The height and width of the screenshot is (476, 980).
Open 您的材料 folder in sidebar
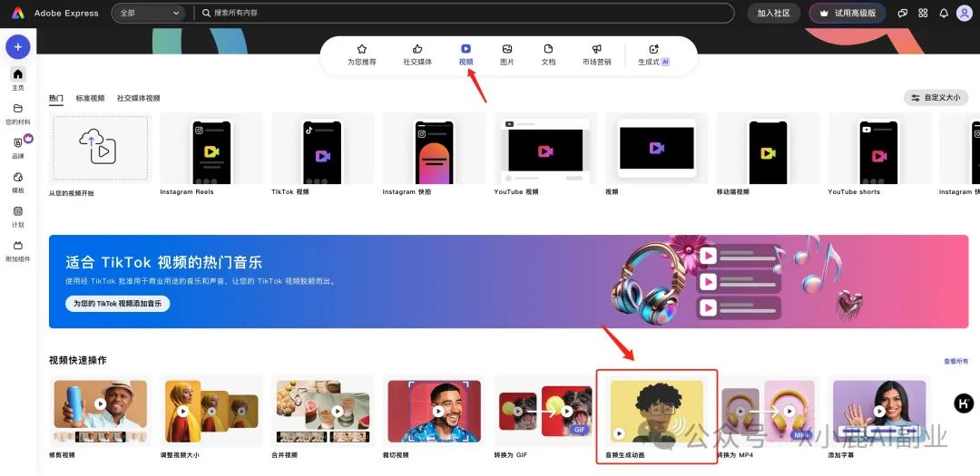click(x=17, y=113)
